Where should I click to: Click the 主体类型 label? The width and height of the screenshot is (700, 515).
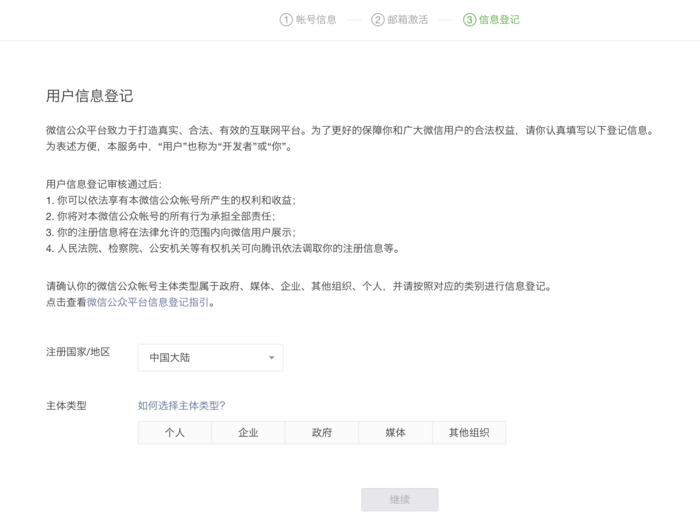pos(66,406)
